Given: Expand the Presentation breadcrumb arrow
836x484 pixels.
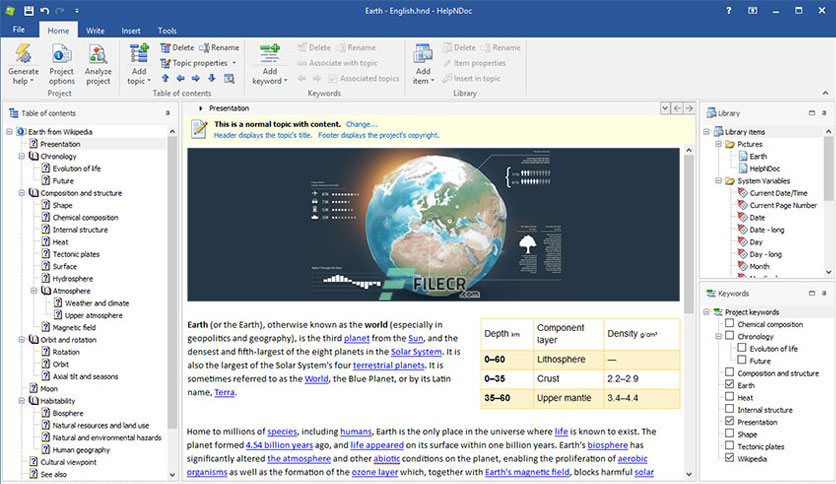Looking at the screenshot, I should (200, 108).
